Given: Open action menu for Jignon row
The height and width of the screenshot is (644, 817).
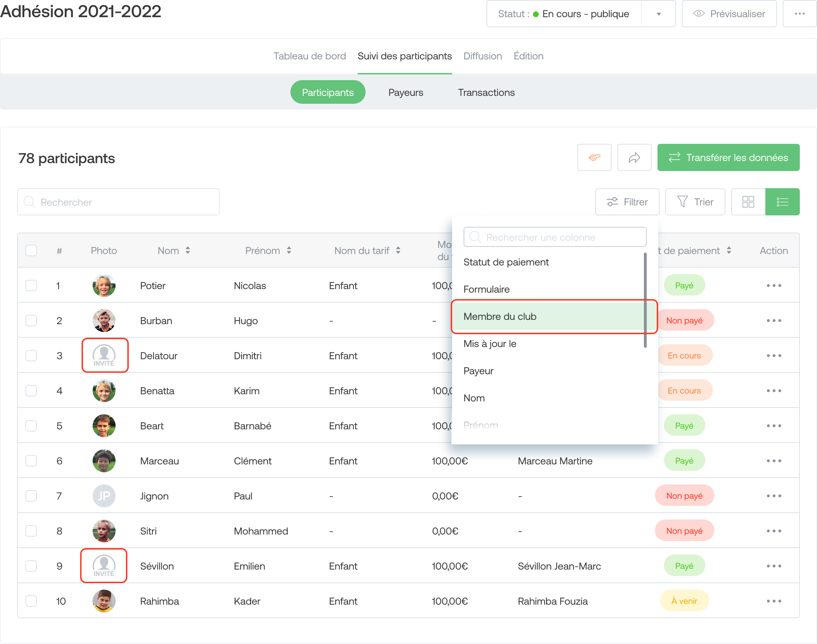Looking at the screenshot, I should pyautogui.click(x=774, y=496).
